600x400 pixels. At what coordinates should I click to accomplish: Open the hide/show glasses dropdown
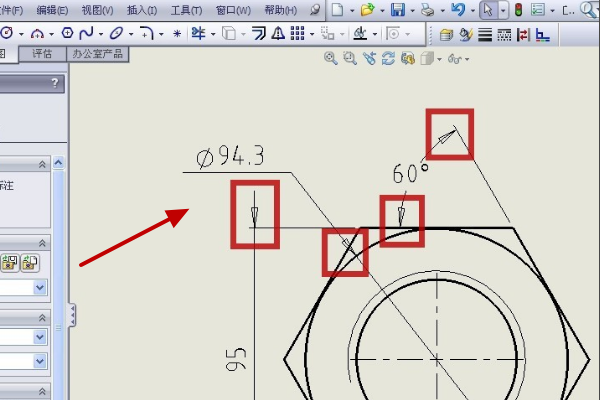(467, 59)
